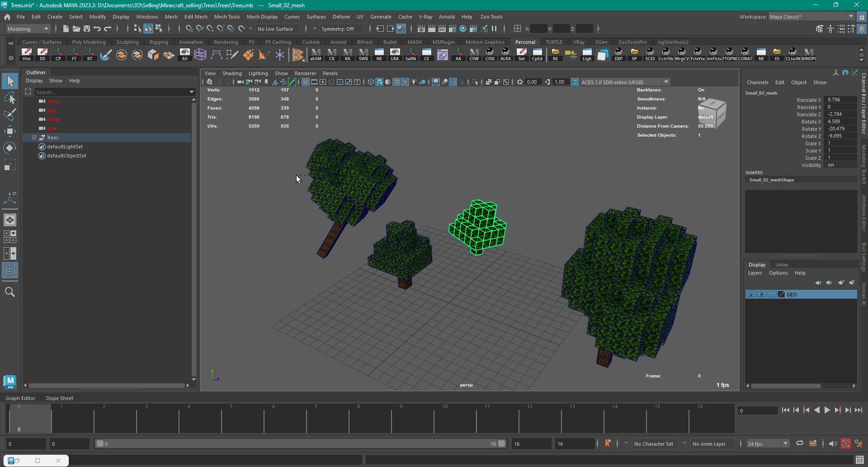Open the Graph Editor button
Screen dimensions: 868x467
click(20, 398)
